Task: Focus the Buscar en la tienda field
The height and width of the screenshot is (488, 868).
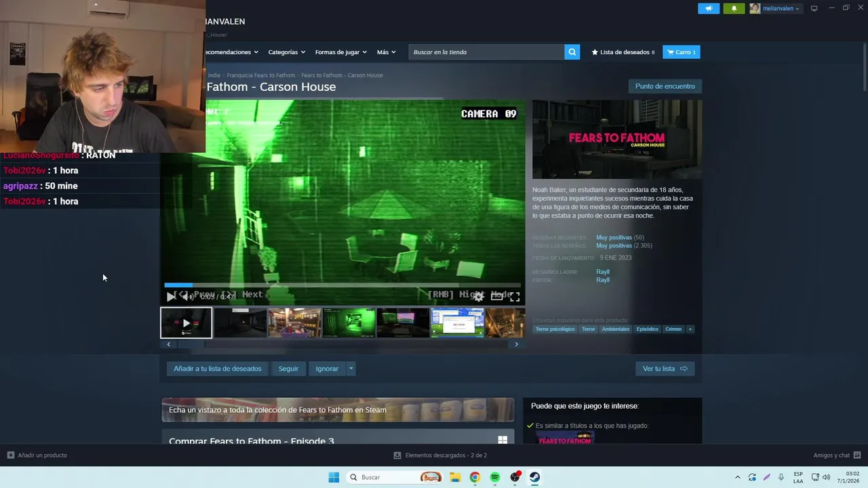Action: coord(487,52)
